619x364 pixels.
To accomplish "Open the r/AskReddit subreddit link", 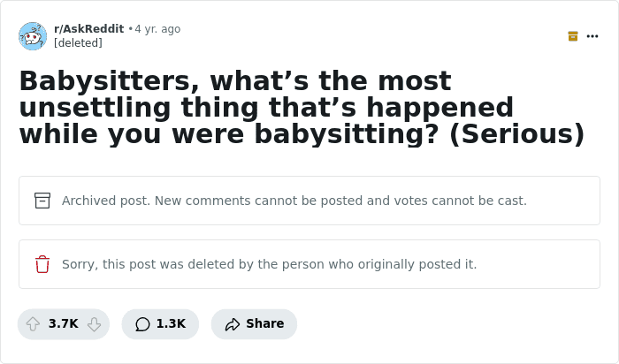I will [88, 29].
